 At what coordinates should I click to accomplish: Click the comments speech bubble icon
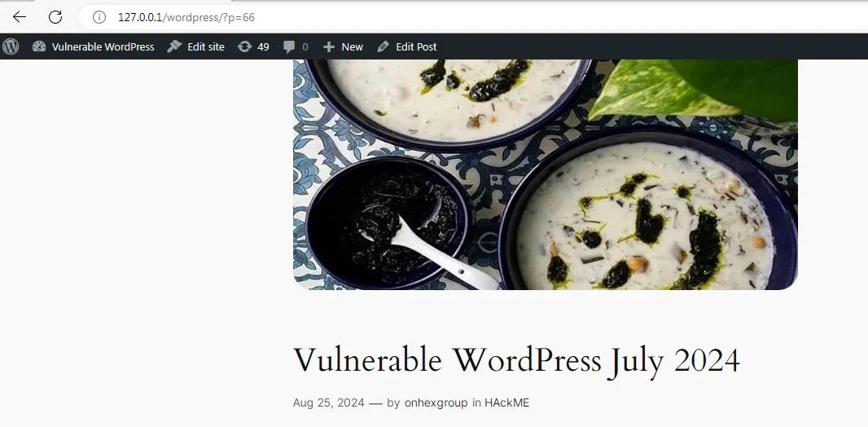point(289,47)
